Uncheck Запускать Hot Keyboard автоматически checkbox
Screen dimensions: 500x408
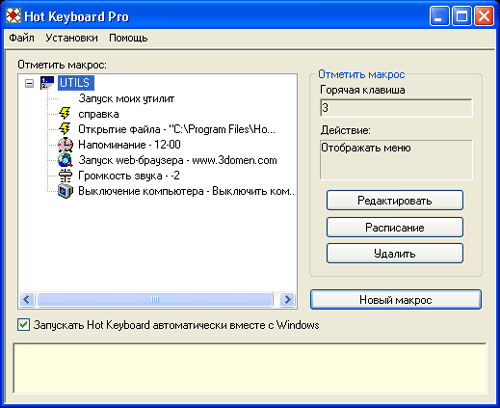point(24,325)
